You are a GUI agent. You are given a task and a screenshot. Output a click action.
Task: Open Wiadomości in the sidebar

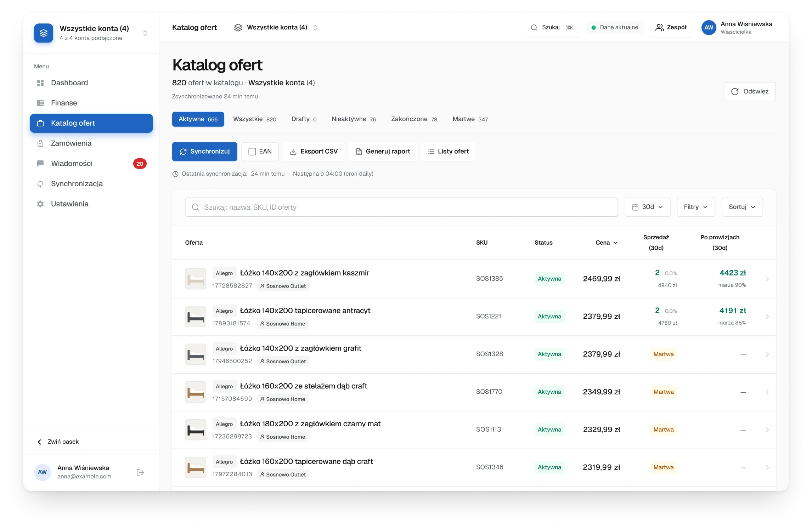point(91,164)
